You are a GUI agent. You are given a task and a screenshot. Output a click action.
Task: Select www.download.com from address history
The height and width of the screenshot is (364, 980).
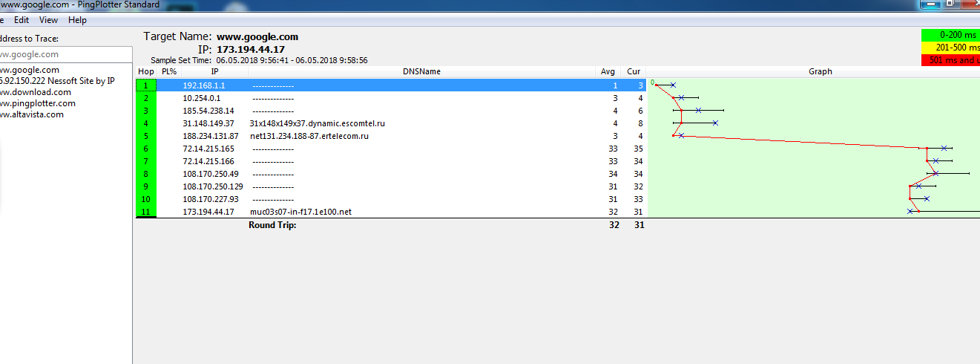tap(35, 92)
